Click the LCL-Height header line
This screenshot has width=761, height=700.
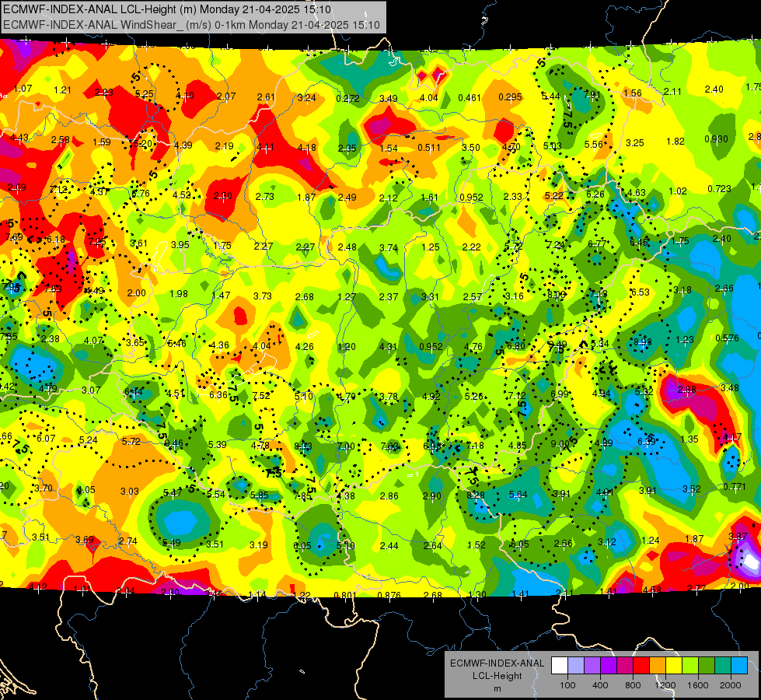coord(167,9)
